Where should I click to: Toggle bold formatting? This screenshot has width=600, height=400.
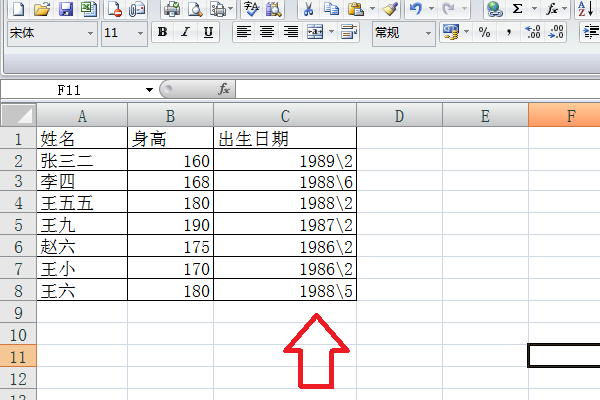(162, 32)
